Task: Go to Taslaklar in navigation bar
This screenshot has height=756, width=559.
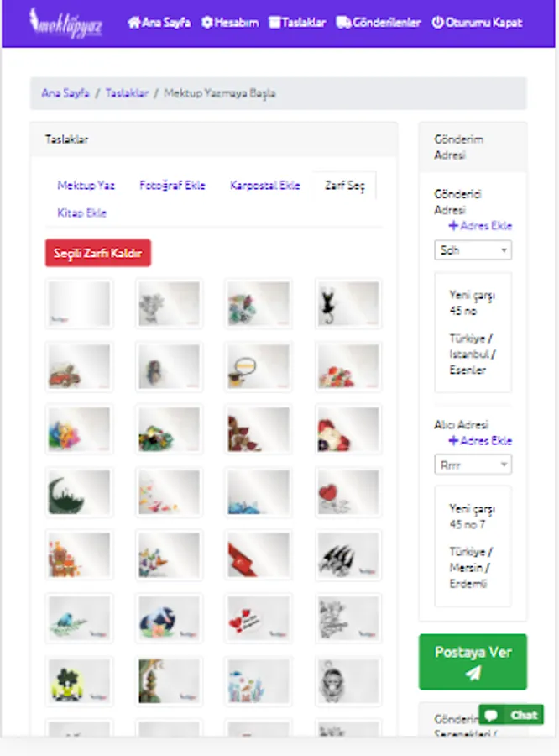Action: [x=297, y=23]
